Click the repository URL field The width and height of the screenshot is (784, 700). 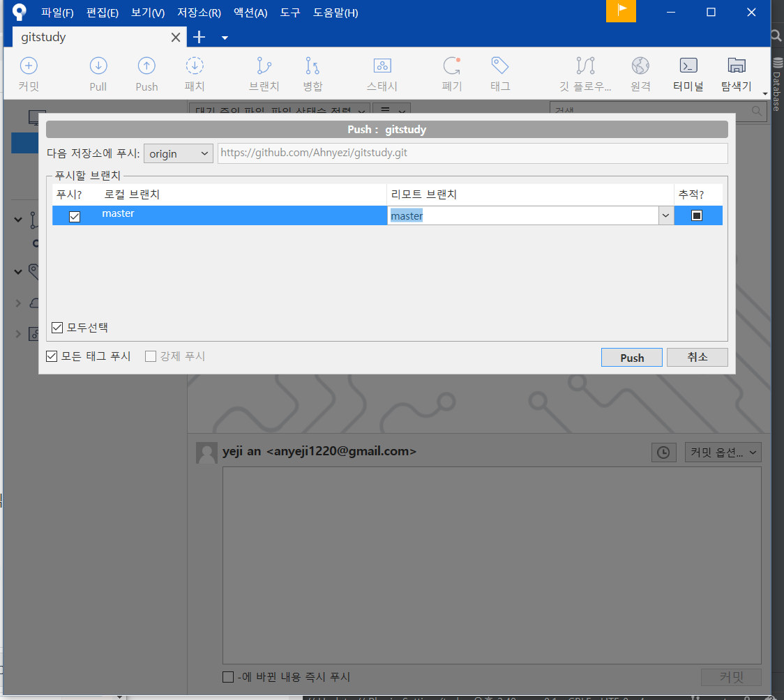[x=472, y=153]
